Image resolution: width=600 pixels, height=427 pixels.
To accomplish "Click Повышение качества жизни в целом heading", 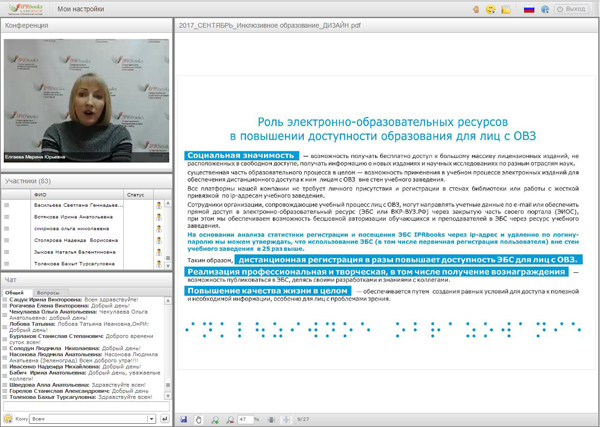I will 267,291.
